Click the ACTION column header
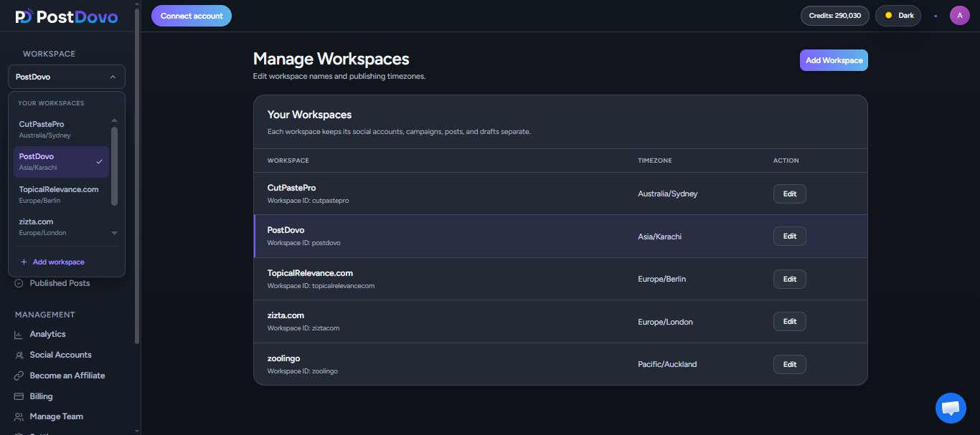This screenshot has width=980, height=435. pyautogui.click(x=786, y=161)
